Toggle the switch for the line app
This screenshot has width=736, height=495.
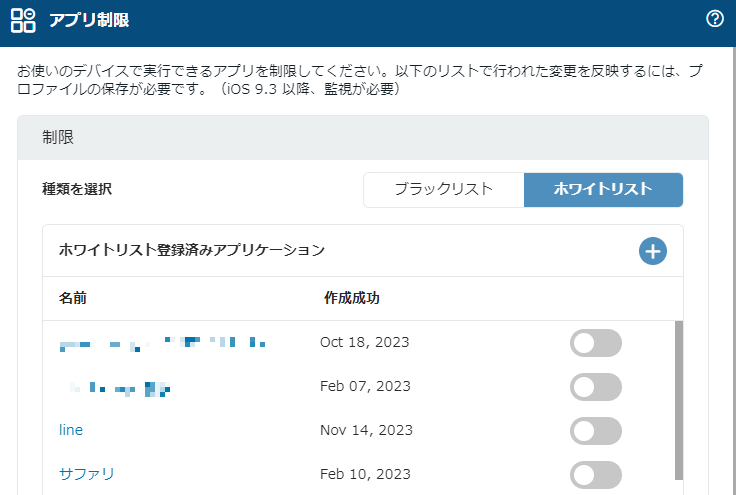[x=596, y=431]
